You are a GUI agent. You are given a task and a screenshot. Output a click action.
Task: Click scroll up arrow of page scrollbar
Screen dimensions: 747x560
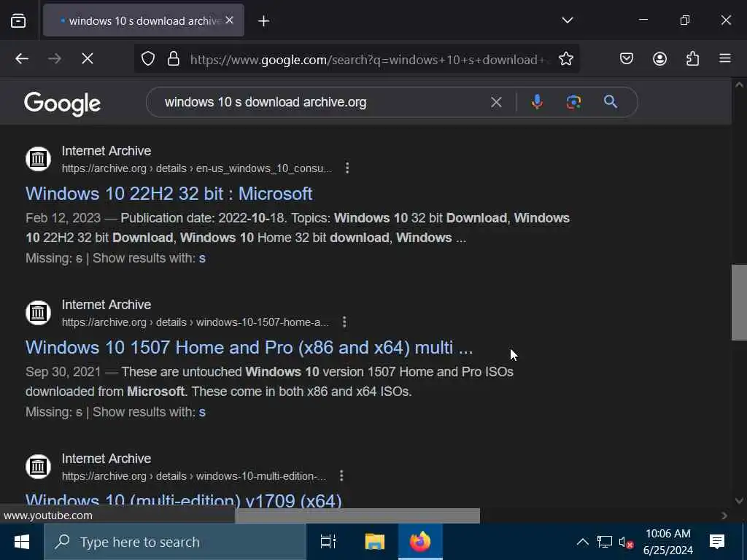click(739, 85)
